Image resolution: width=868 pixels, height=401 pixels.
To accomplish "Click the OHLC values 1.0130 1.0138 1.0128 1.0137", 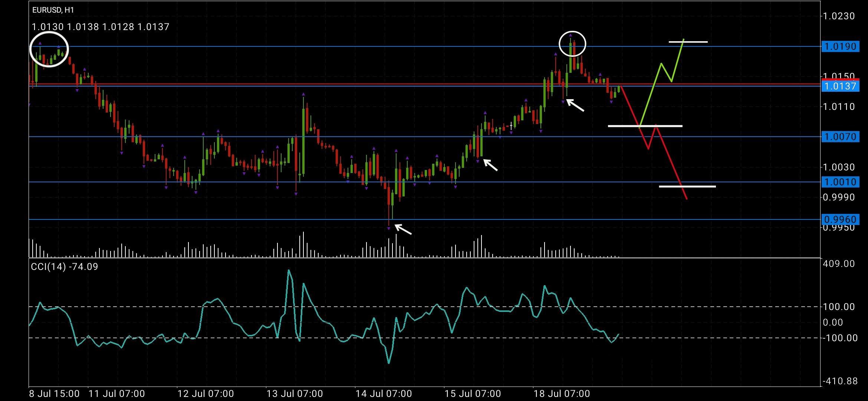I will [x=101, y=27].
